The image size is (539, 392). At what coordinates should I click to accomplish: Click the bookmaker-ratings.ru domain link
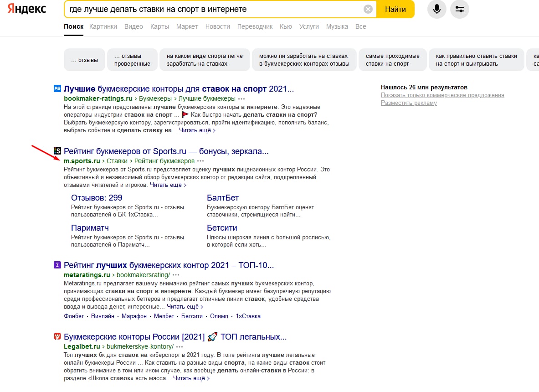[x=98, y=99]
